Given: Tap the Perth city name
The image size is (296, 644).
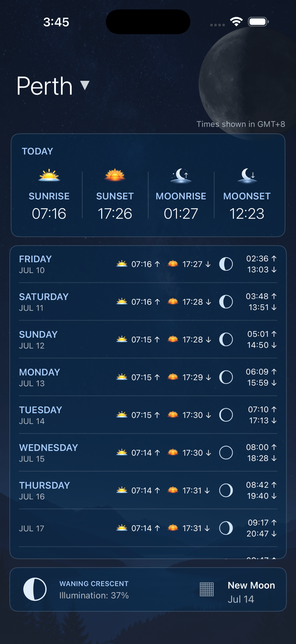Looking at the screenshot, I should [x=45, y=86].
